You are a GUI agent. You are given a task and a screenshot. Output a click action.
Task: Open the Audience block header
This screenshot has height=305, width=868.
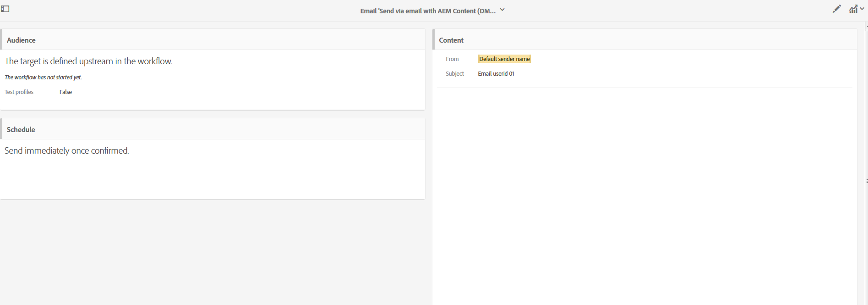click(21, 40)
